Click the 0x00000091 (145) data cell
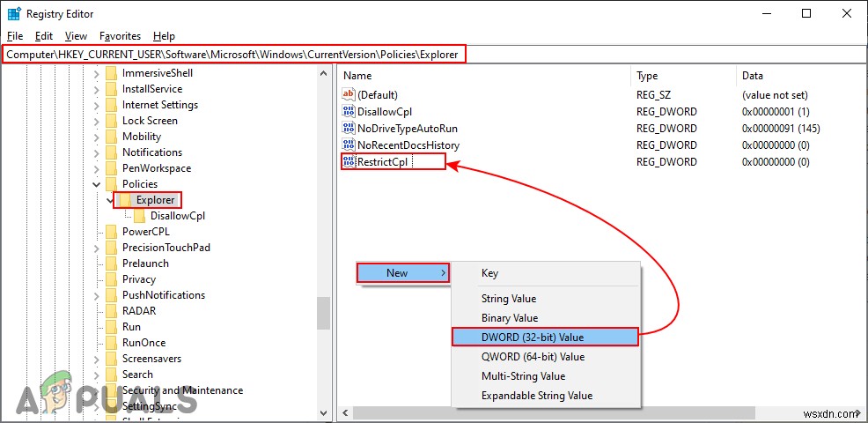 pos(781,128)
